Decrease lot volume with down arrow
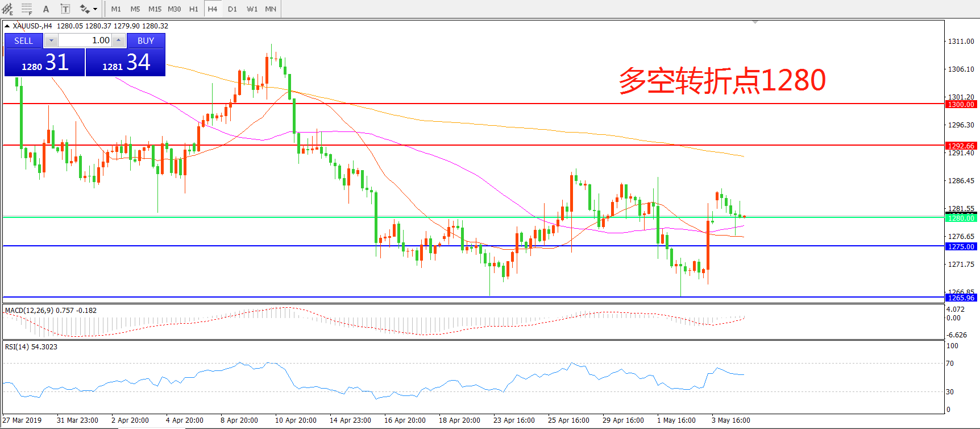 click(51, 40)
